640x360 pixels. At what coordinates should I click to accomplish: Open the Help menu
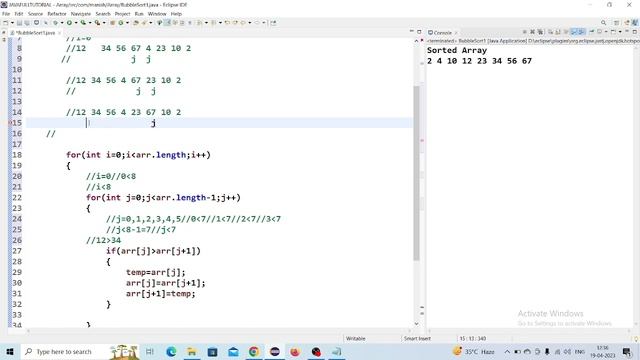click(x=176, y=14)
